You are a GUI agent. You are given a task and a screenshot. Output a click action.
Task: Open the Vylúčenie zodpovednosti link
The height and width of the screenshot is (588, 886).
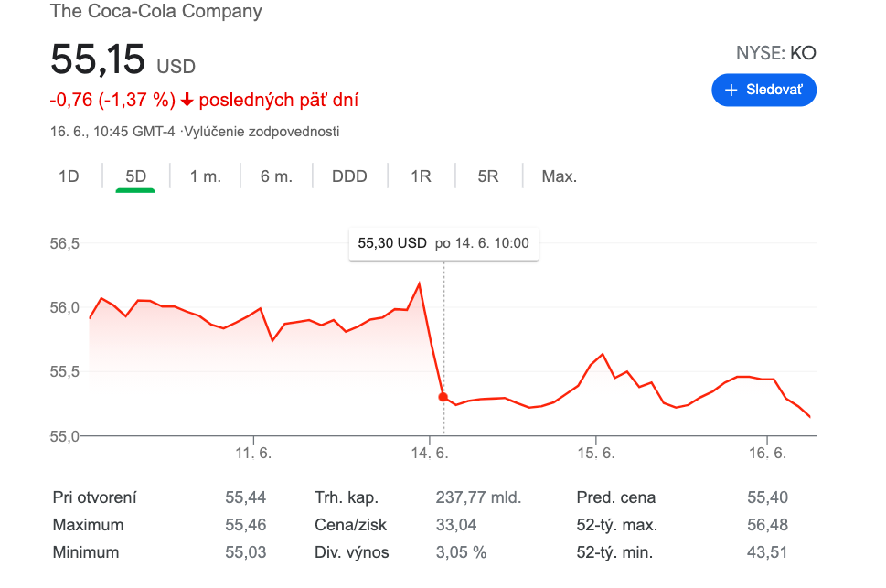[262, 132]
